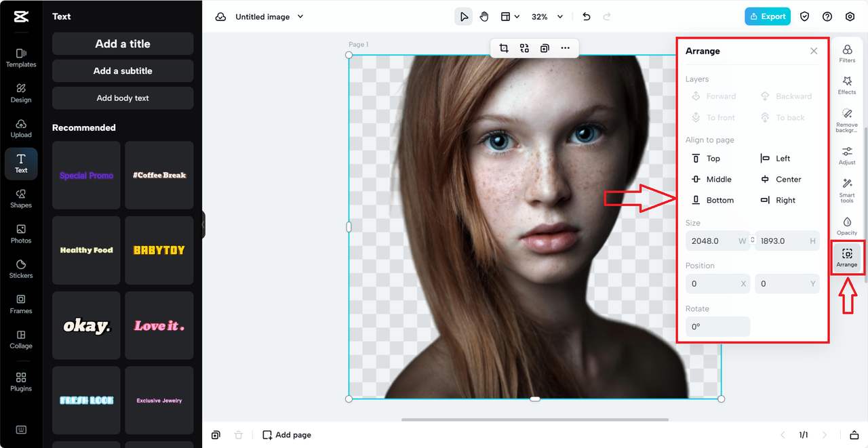This screenshot has width=868, height=448.
Task: Click the Rotate field showing 0°
Action: (717, 327)
